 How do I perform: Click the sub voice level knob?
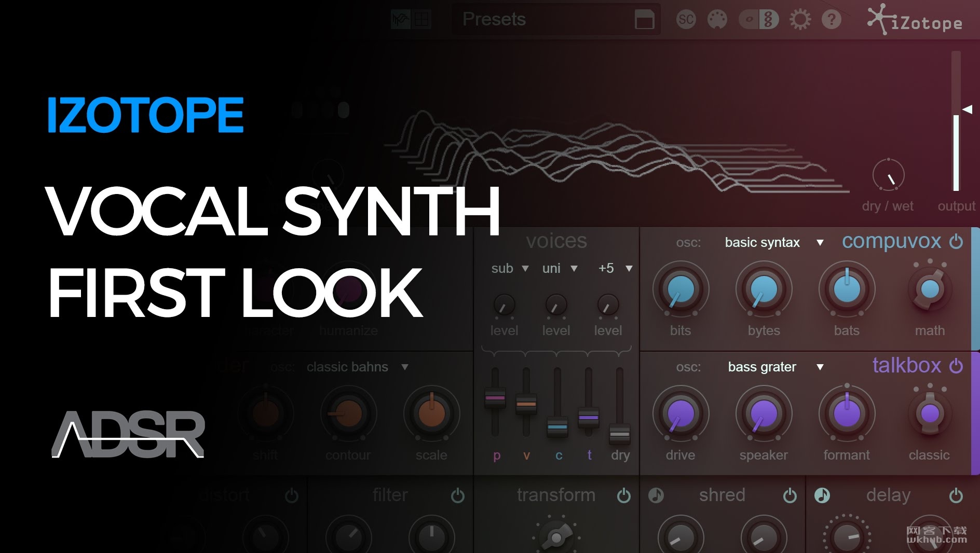point(504,306)
